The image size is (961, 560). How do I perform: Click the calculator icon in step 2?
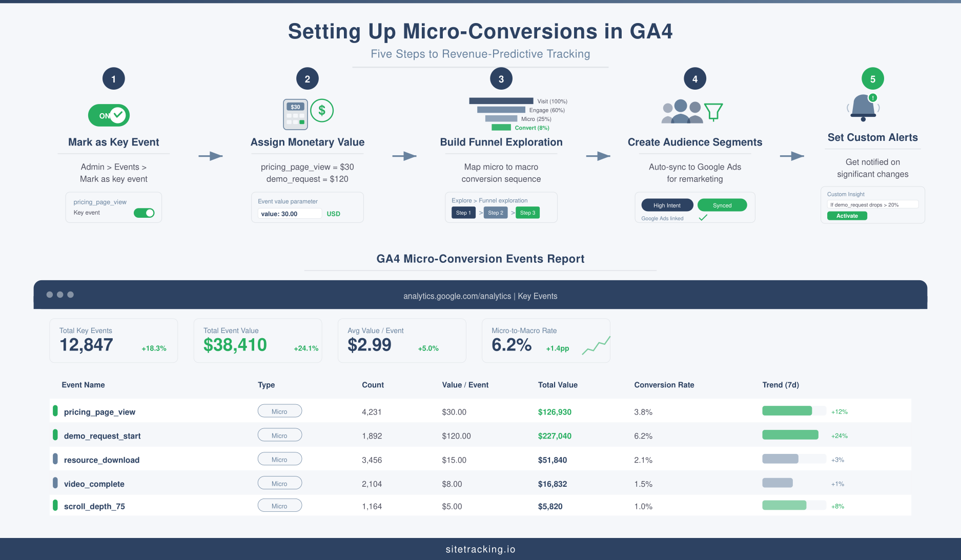pos(295,114)
